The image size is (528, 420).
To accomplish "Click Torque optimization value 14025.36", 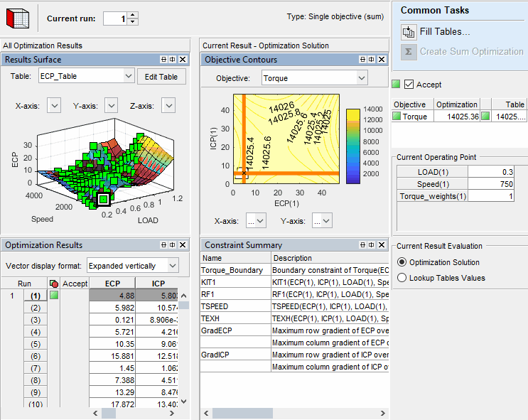I will coord(457,117).
